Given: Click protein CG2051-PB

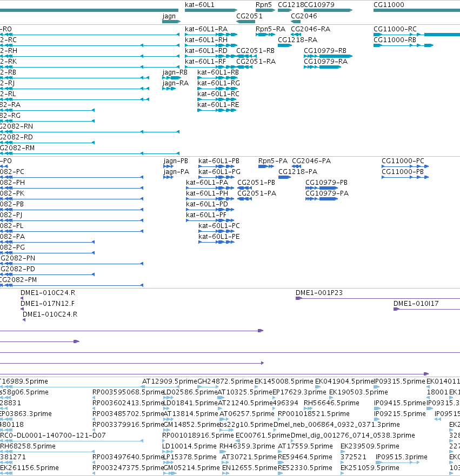Looking at the screenshot, I should click(x=256, y=182).
